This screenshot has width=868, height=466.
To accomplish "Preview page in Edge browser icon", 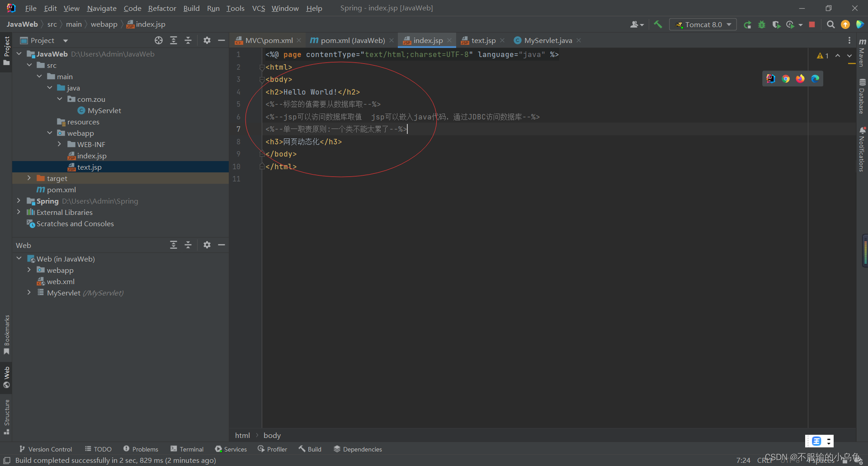I will [x=815, y=79].
